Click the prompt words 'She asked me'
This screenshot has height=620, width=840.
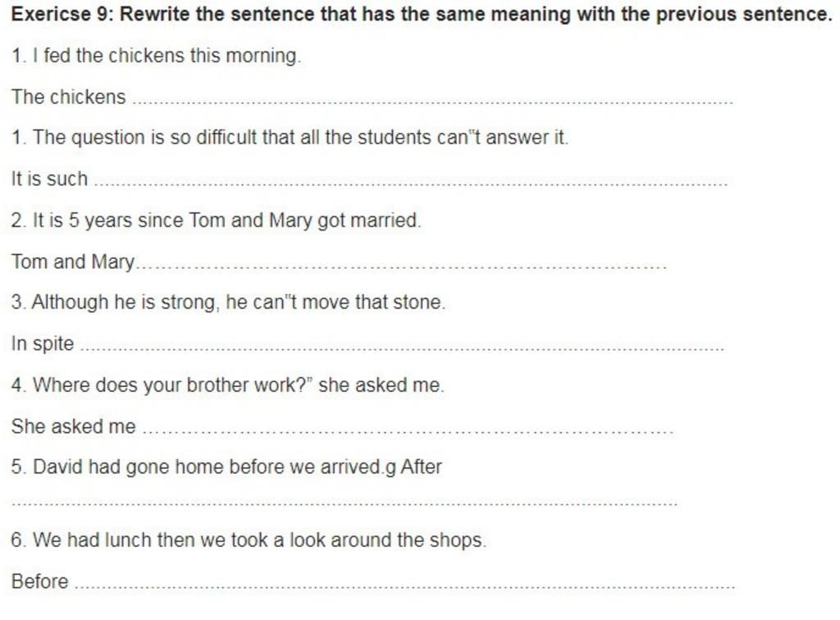(x=73, y=426)
